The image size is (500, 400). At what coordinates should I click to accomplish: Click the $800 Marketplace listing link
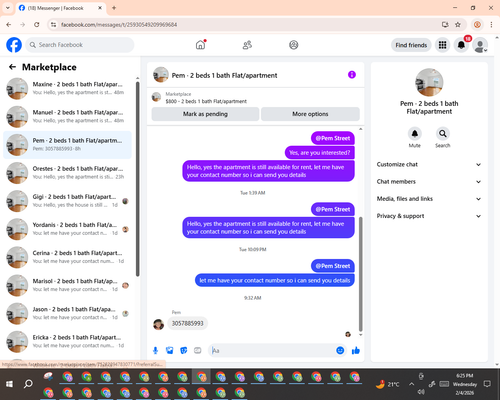tap(206, 101)
